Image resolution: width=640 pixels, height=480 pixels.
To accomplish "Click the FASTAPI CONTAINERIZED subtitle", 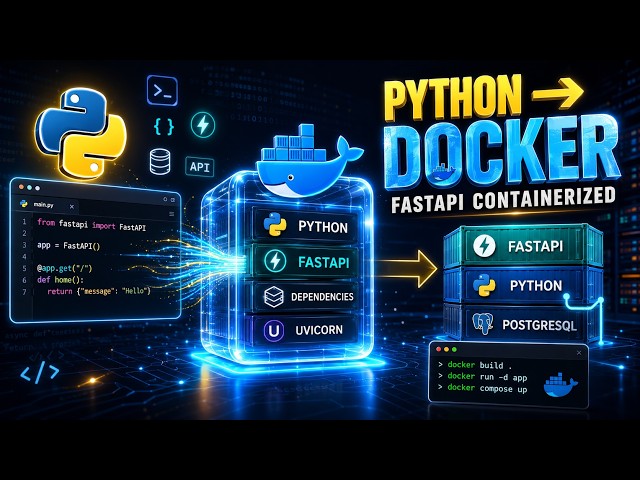I will click(x=503, y=200).
